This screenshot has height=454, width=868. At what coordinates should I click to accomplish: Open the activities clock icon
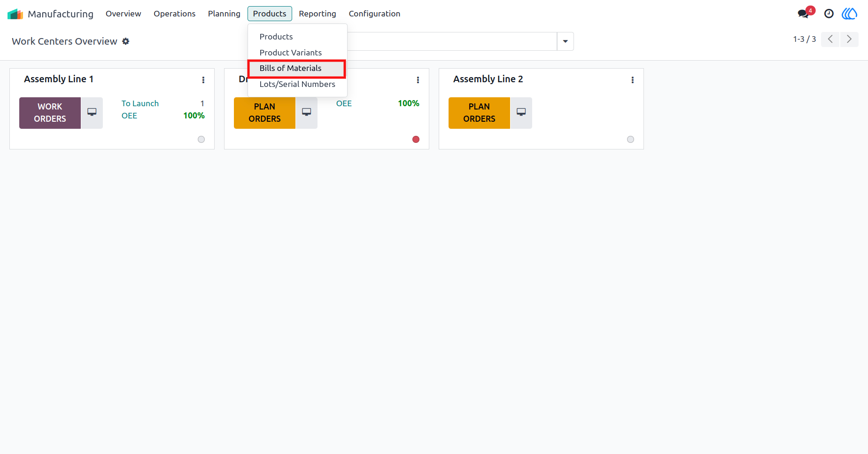(829, 14)
